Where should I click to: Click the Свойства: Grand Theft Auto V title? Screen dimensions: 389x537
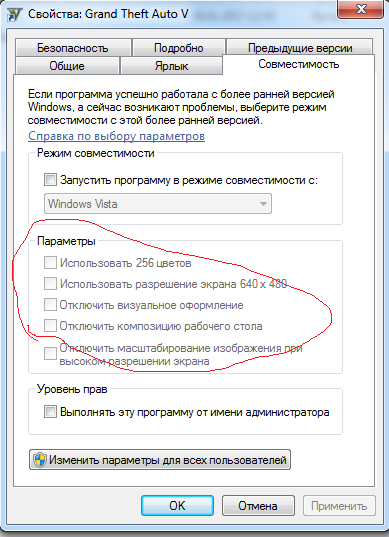(x=108, y=14)
